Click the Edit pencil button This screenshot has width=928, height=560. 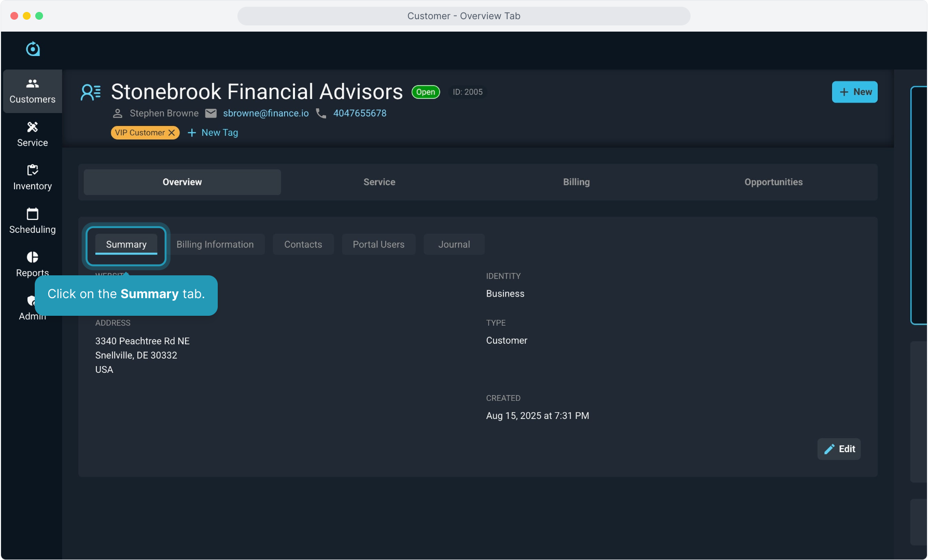click(x=839, y=449)
